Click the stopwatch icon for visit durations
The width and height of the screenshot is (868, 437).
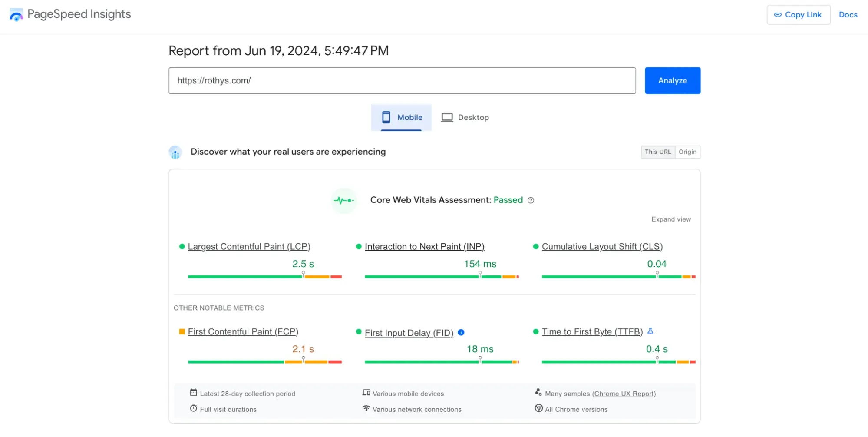(194, 408)
